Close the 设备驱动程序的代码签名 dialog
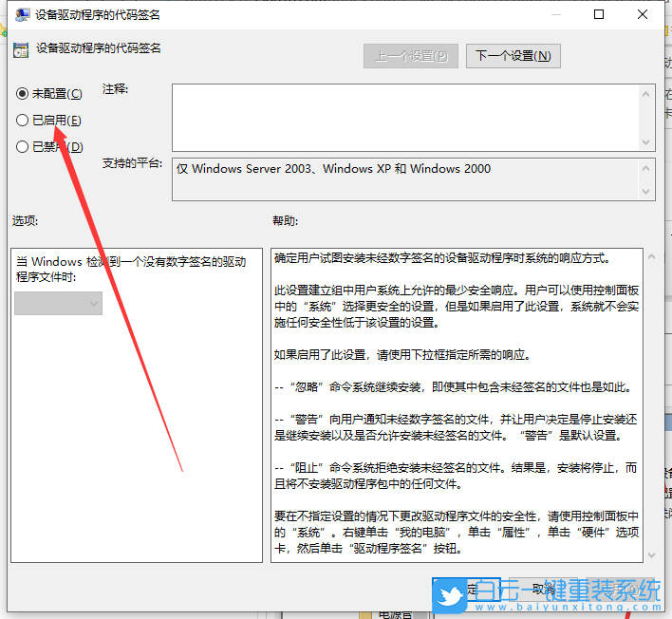Screen dimensions: 672x619 click(642, 14)
